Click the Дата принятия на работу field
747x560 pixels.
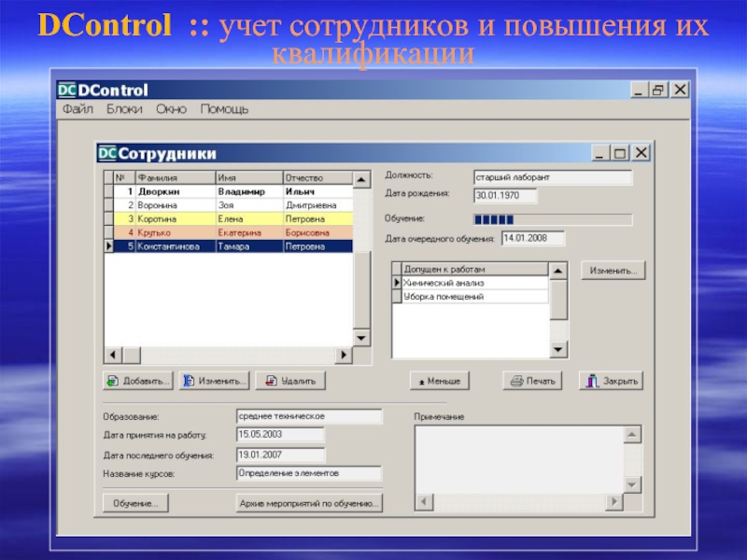[281, 435]
